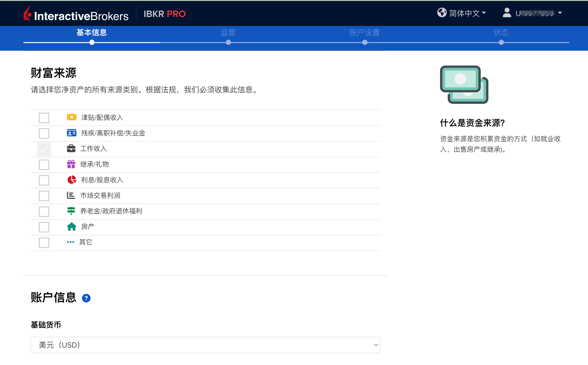Select the gift icon for 继承/礼物

[x=72, y=164]
